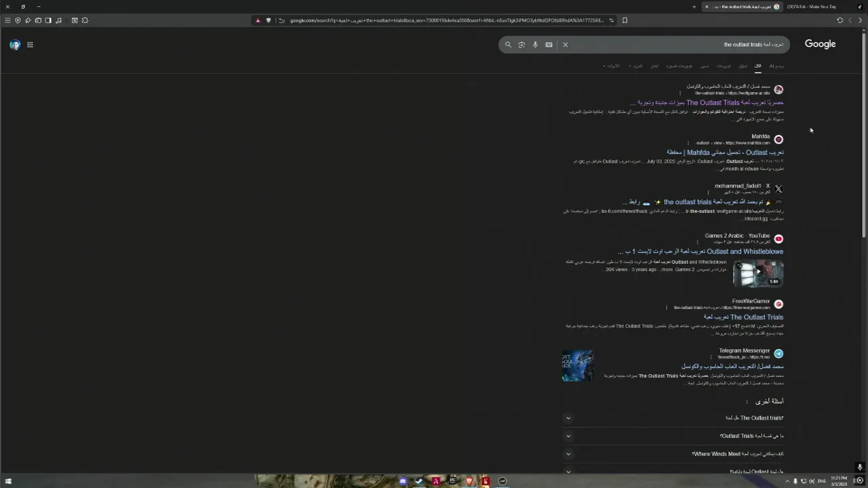Open the ENG language indicator in tray
The width and height of the screenshot is (868, 488).
coord(822,481)
